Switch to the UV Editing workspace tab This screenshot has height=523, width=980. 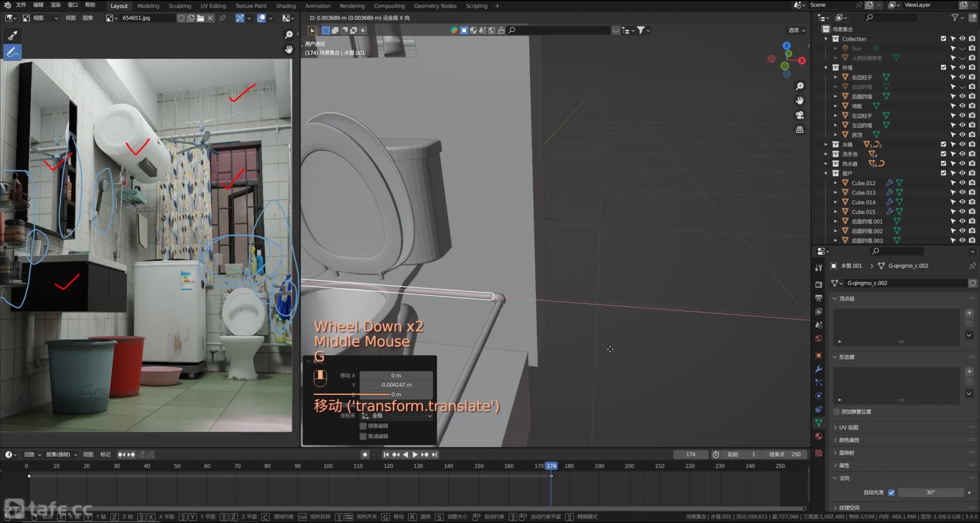(x=213, y=6)
